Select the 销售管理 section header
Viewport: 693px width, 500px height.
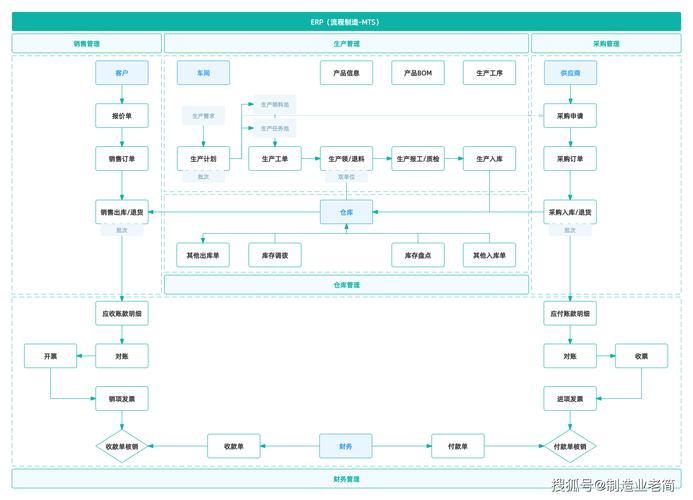tap(87, 43)
